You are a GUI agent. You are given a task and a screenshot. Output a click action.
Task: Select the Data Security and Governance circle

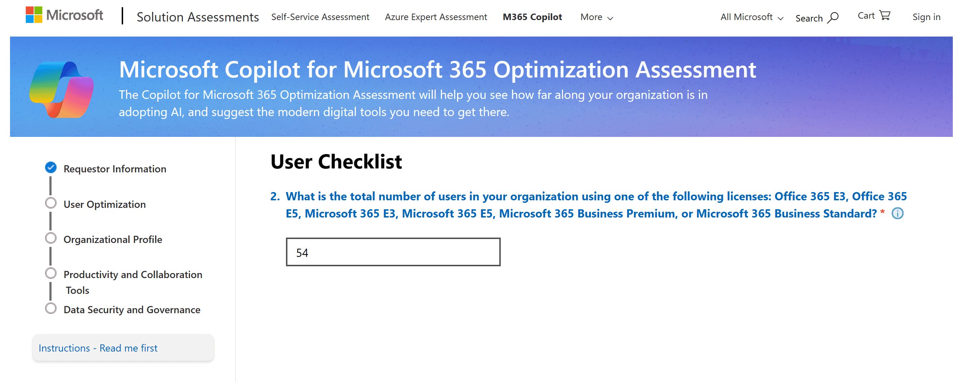[50, 309]
